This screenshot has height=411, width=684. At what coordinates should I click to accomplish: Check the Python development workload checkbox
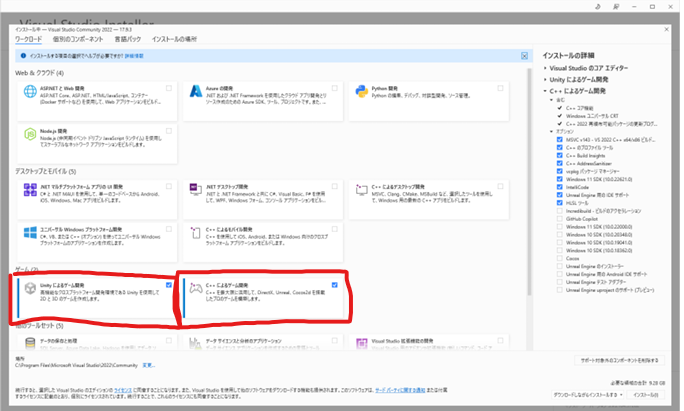[500, 88]
